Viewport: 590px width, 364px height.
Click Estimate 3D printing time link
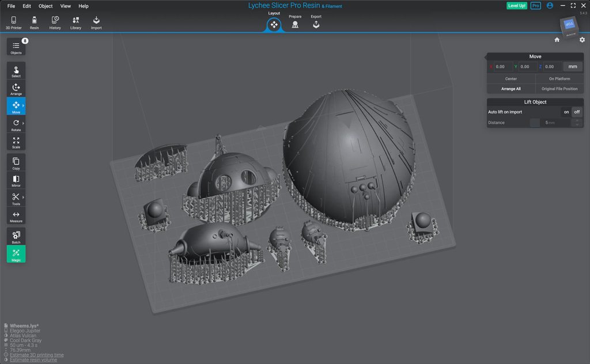click(37, 355)
